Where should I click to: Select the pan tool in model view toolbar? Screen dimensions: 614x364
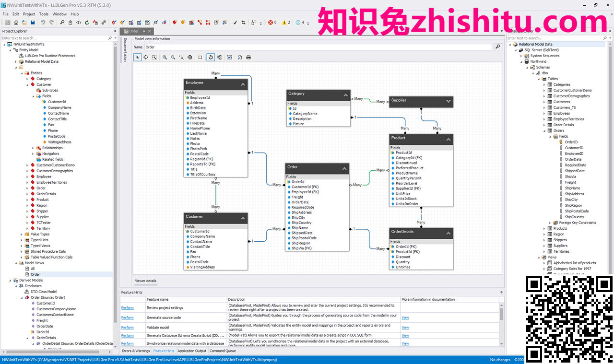pos(146,57)
